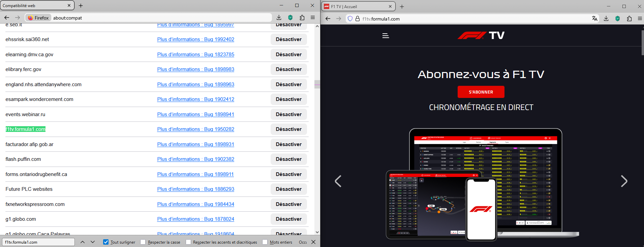Open Bug 1878024 info link
644x247 pixels.
click(195, 219)
